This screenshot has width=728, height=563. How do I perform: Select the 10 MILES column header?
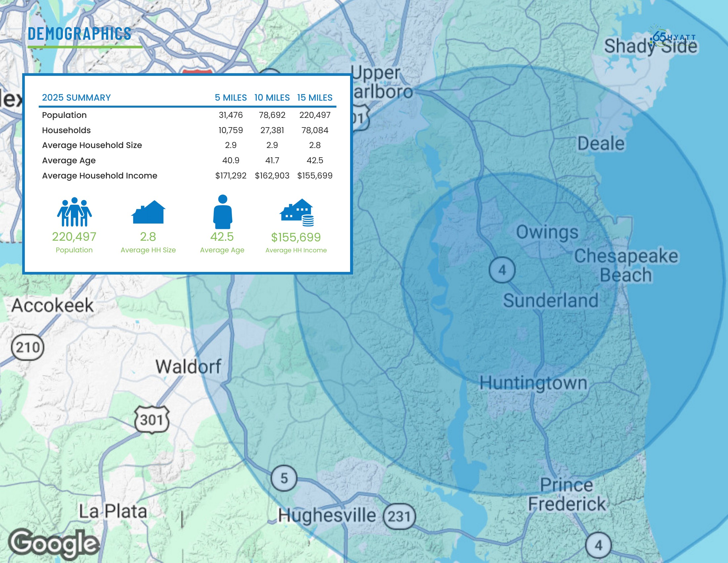pos(272,98)
